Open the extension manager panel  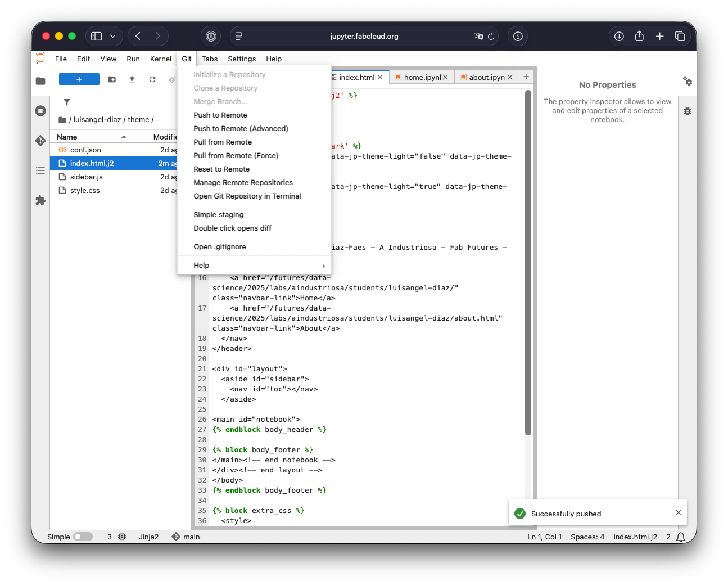click(x=40, y=200)
